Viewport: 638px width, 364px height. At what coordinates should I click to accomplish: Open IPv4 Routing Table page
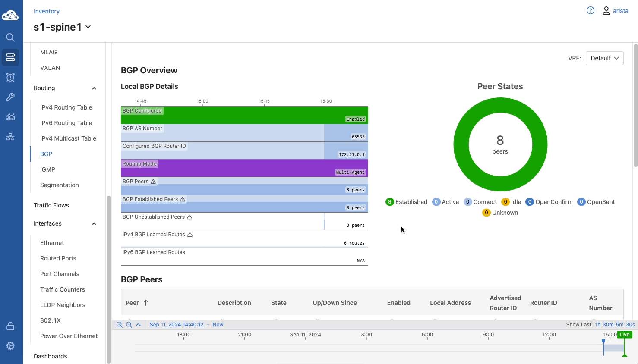click(66, 107)
